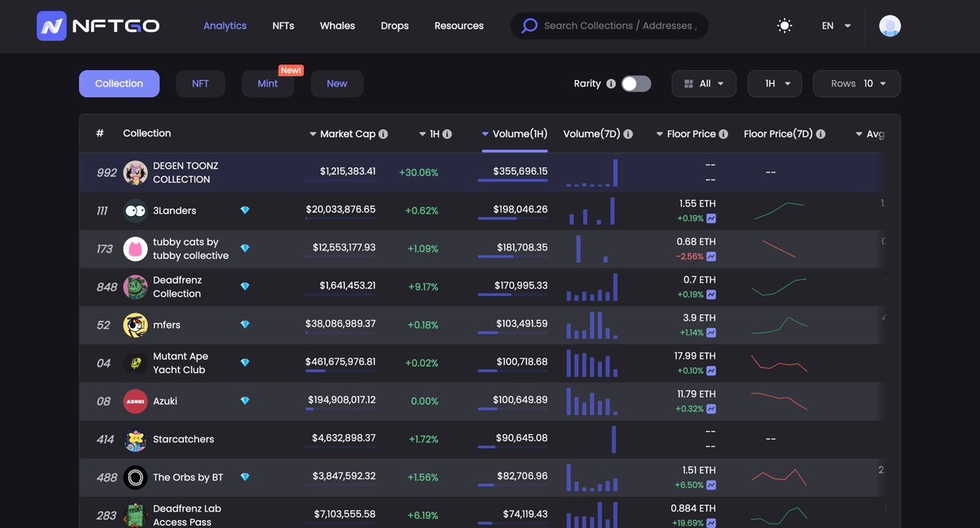Open The Orbs by BT link
The height and width of the screenshot is (528, 980).
[x=188, y=477]
